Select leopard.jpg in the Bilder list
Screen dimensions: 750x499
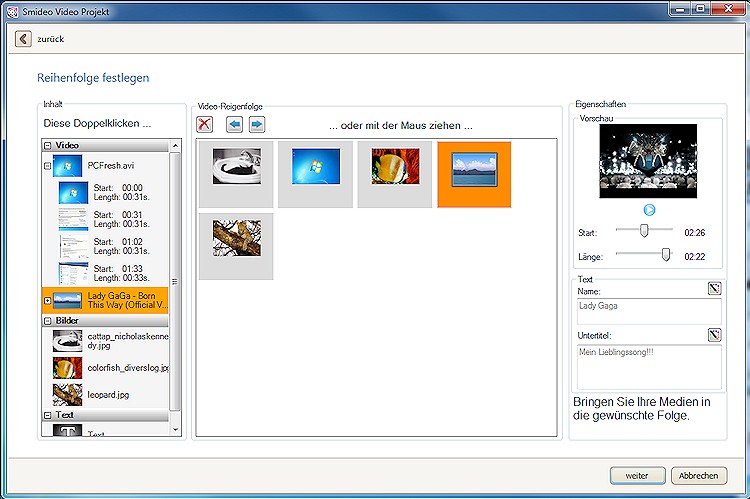pyautogui.click(x=110, y=394)
